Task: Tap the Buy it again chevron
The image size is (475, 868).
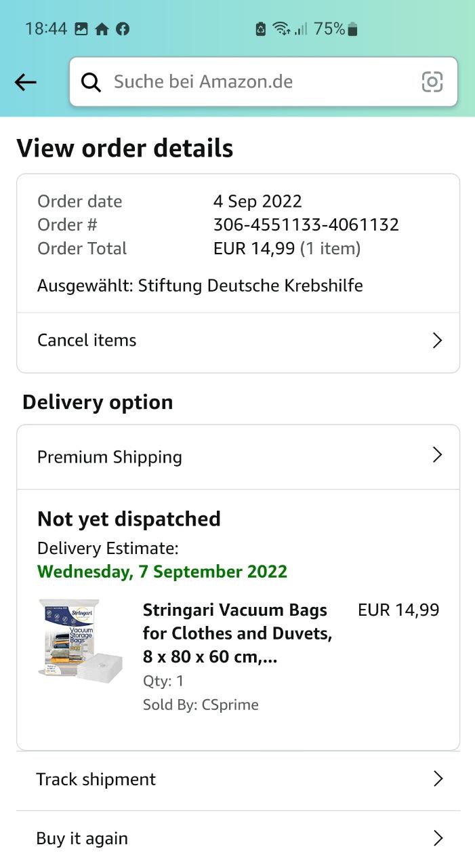Action: (x=437, y=839)
